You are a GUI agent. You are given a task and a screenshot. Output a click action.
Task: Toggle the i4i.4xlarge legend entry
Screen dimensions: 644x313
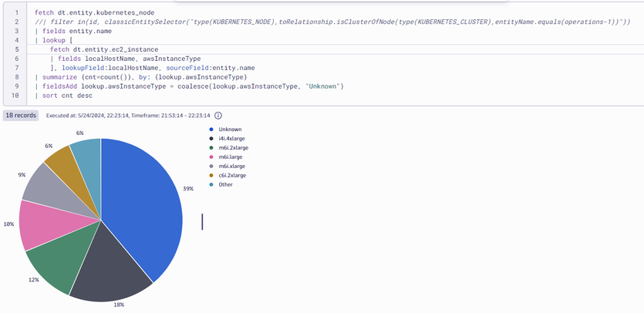232,138
